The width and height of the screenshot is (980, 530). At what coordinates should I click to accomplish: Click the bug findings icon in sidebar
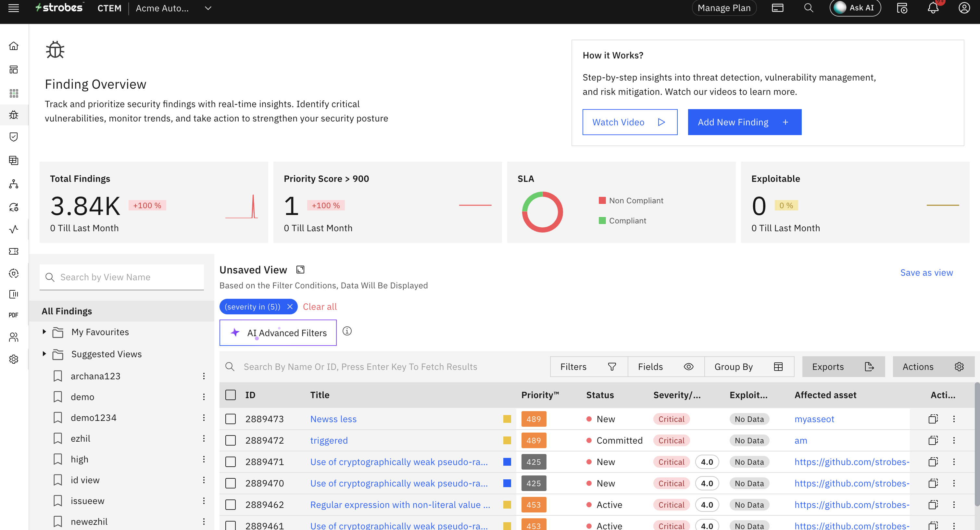point(14,115)
